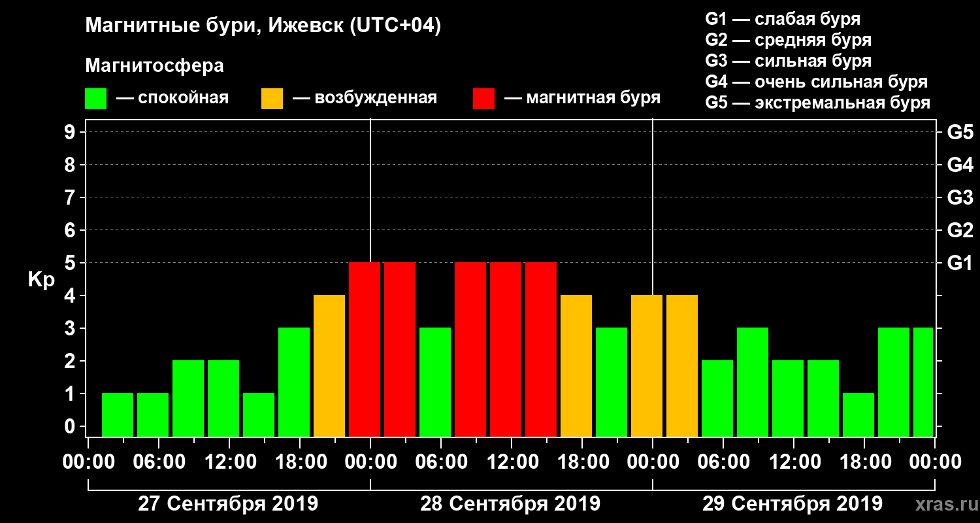Click the Kp axis value 9

(x=71, y=132)
